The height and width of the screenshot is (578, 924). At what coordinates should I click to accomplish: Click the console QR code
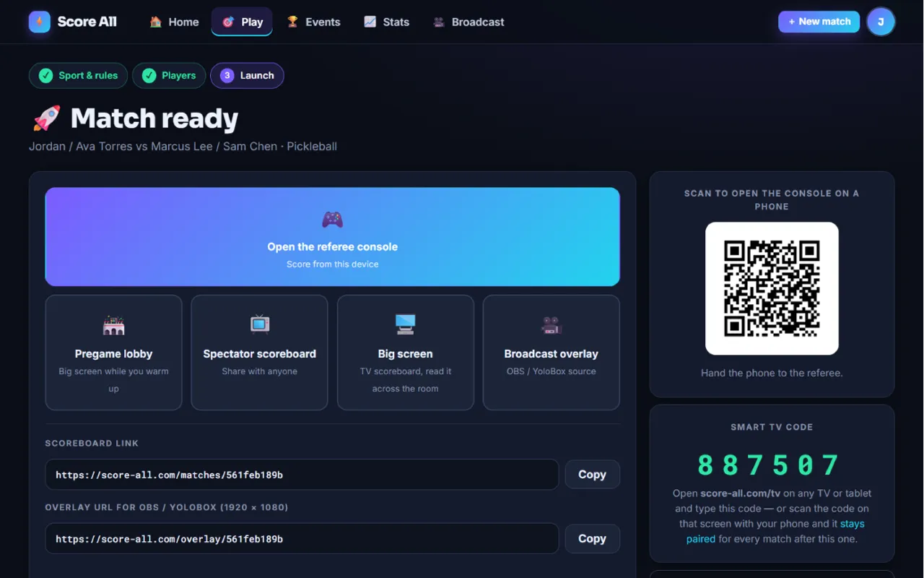772,288
